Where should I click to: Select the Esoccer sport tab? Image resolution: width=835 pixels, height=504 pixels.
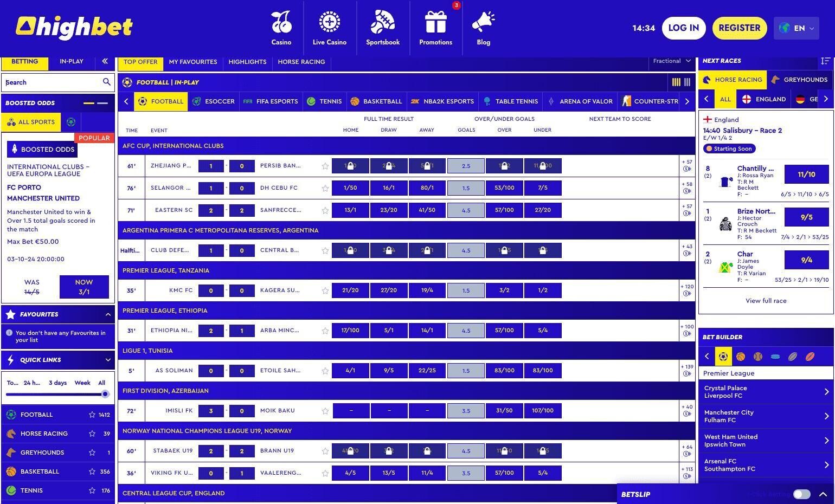[214, 101]
